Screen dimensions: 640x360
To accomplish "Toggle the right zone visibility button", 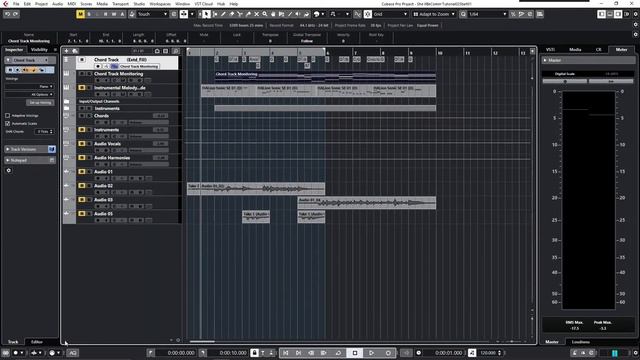I will 618,14.
